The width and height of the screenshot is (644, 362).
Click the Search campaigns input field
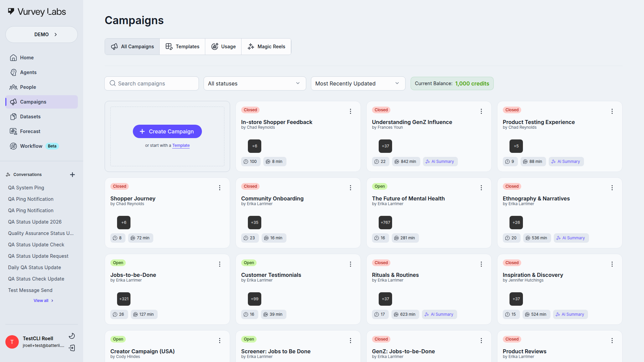tap(151, 83)
